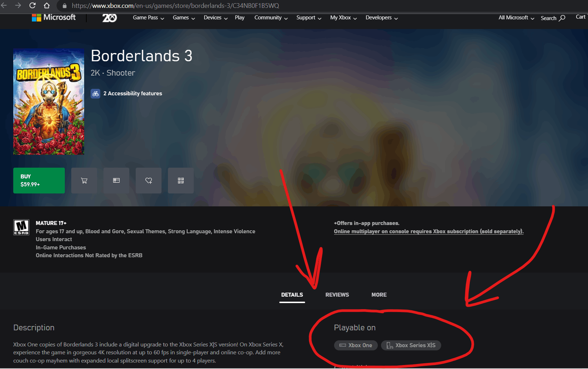The height and width of the screenshot is (369, 588).
Task: Click the Xbox 20th anniversary logo
Action: [x=109, y=18]
